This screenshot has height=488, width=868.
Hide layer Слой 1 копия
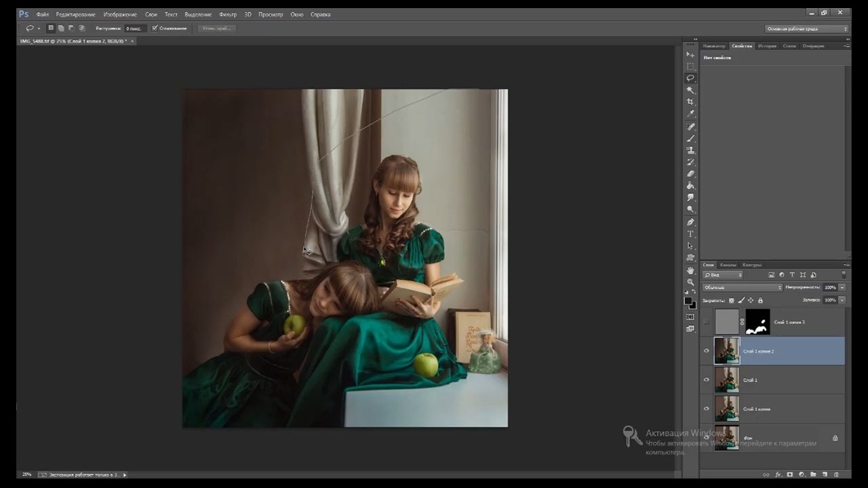pos(706,409)
